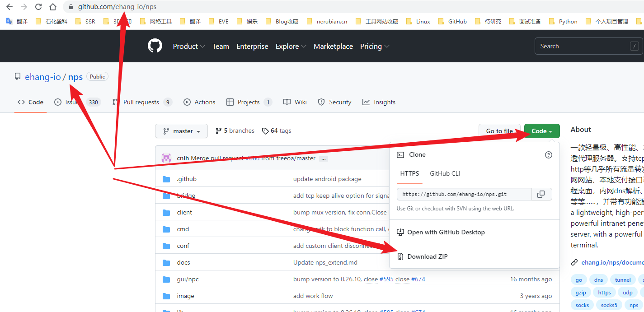Click the folder icon beside docs

tap(166, 262)
